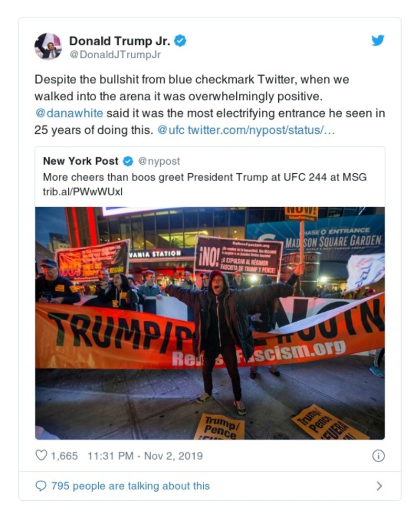Select the chevron arrow at bottom right
Viewport: 420px width, 527px height.
[x=380, y=486]
